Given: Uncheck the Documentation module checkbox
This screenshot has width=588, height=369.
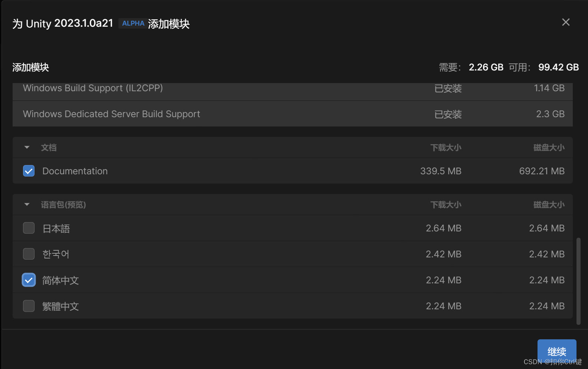Looking at the screenshot, I should click(x=29, y=171).
